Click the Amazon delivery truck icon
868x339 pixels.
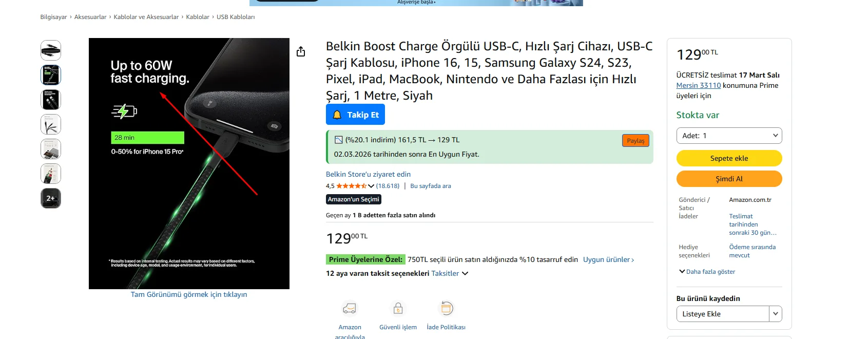coord(350,308)
